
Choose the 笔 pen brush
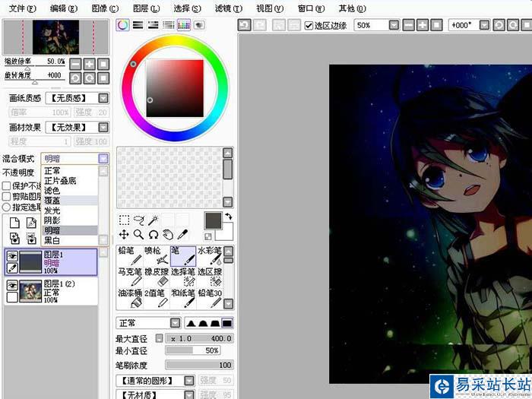[183, 256]
